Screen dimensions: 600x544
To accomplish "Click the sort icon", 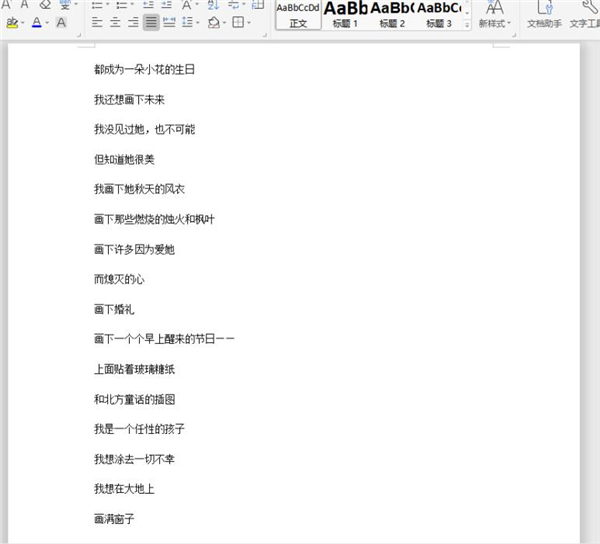I will [214, 4].
